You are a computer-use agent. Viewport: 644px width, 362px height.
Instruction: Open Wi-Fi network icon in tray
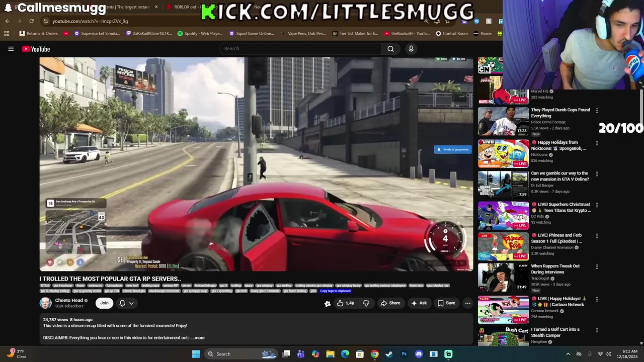[600, 354]
